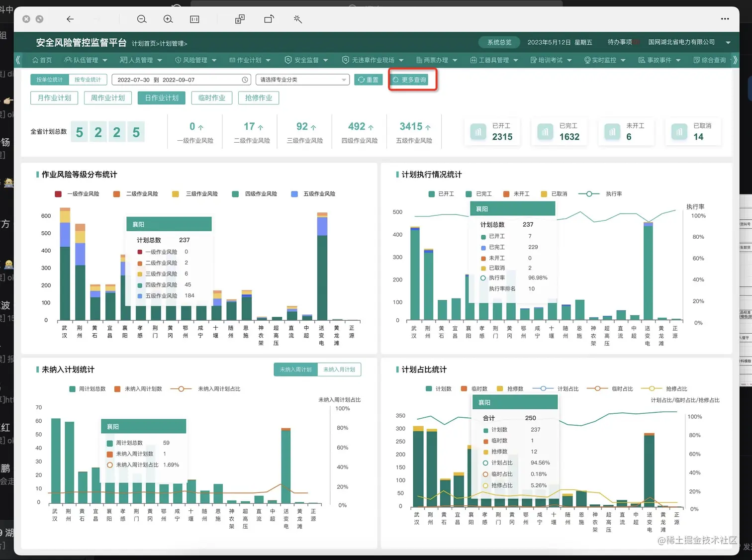Expand the 国网湖北省电力有限公司 account dropdown

pos(728,42)
